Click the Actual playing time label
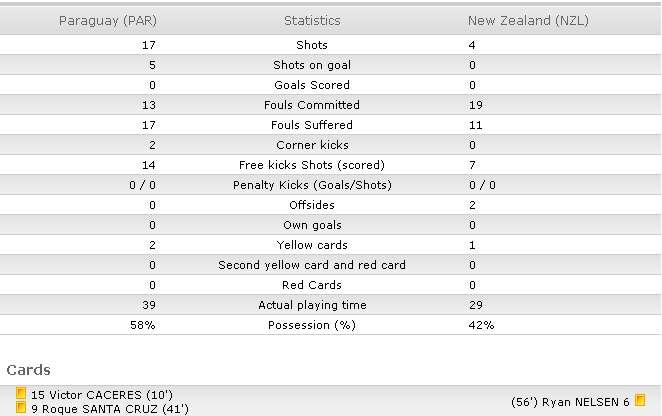 pos(312,305)
